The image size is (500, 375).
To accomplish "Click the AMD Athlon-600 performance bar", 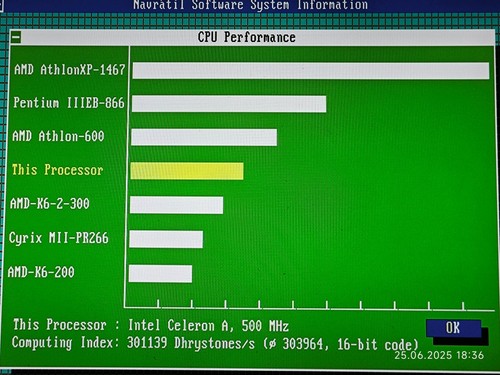I will coord(204,137).
